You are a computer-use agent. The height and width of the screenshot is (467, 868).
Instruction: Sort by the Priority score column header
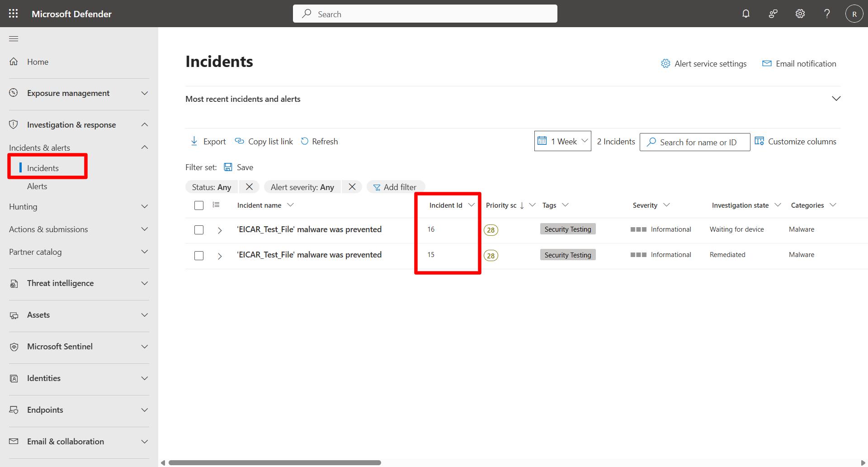point(501,205)
